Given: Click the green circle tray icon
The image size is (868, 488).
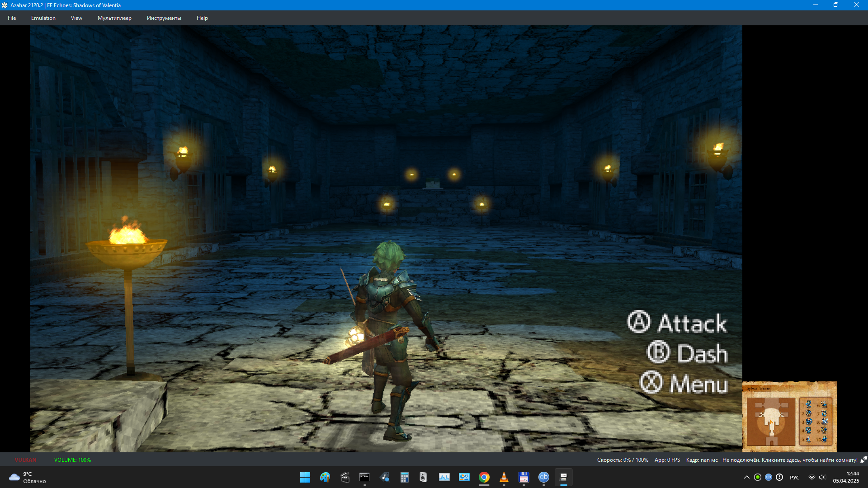Looking at the screenshot, I should coord(758,477).
